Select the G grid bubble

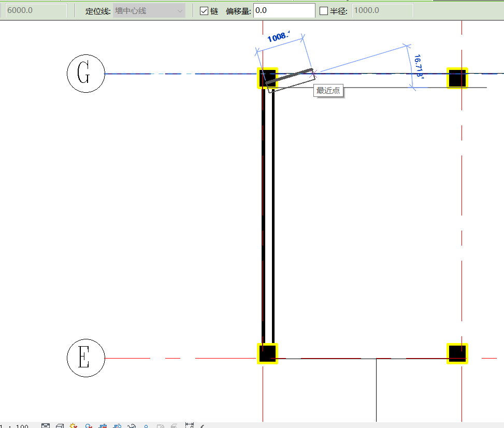coord(86,74)
